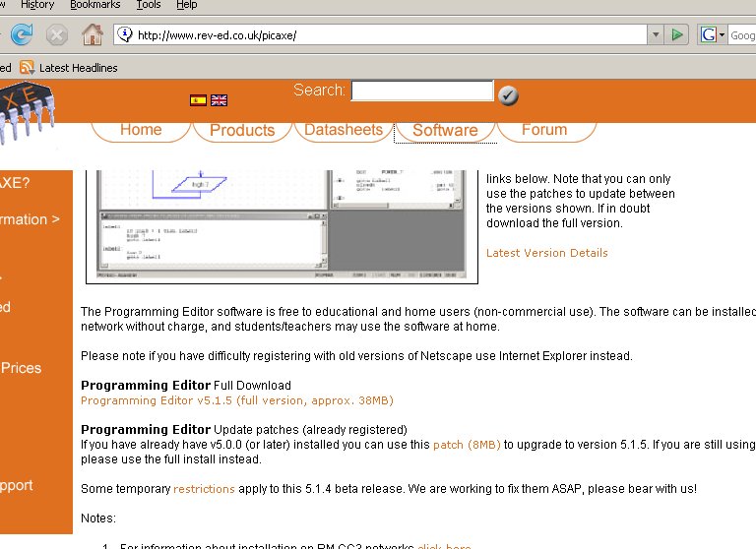Screen dimensions: 756x549
Task: Focus the site Search text box
Action: 422,91
